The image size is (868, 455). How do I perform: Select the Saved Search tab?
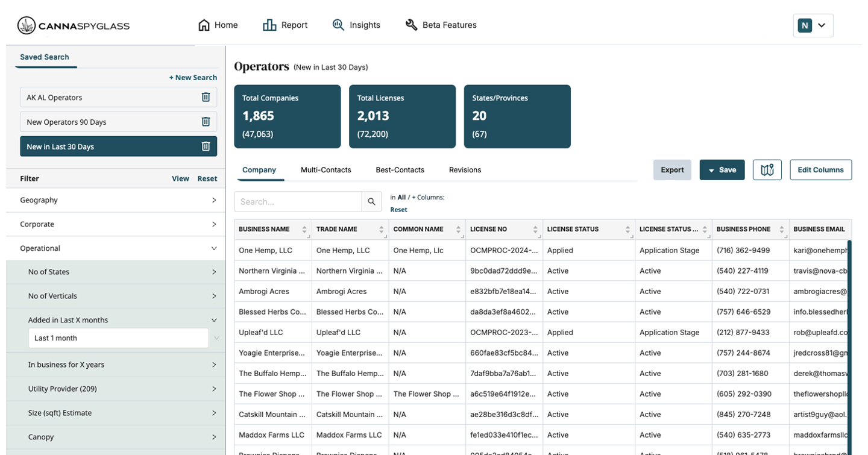point(45,57)
